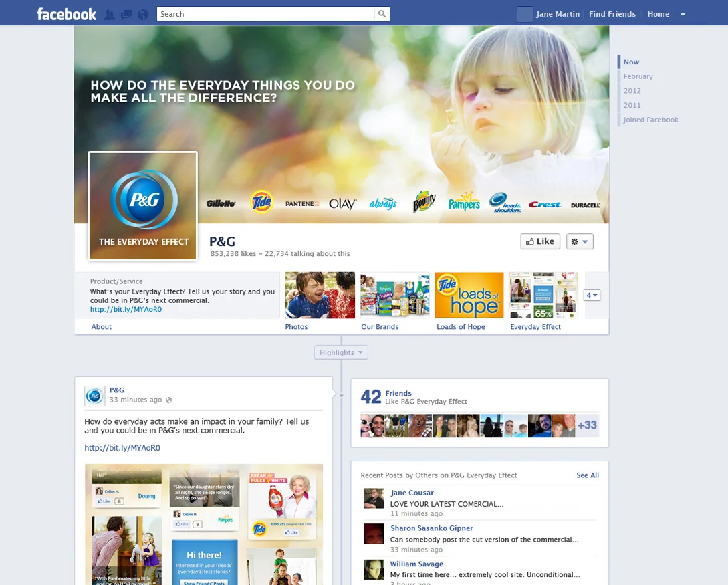Click the Facebook logo
The height and width of the screenshot is (585, 728).
pos(66,13)
